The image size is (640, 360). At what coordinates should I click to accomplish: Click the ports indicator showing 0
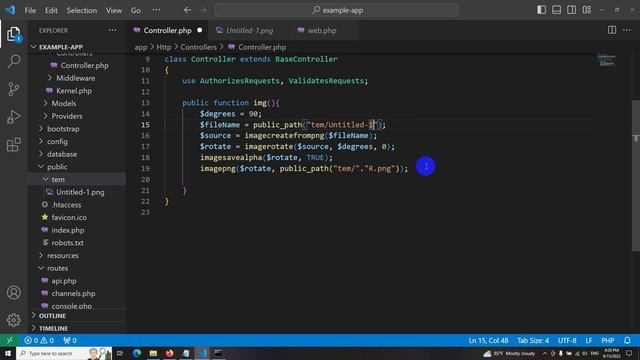[70, 340]
